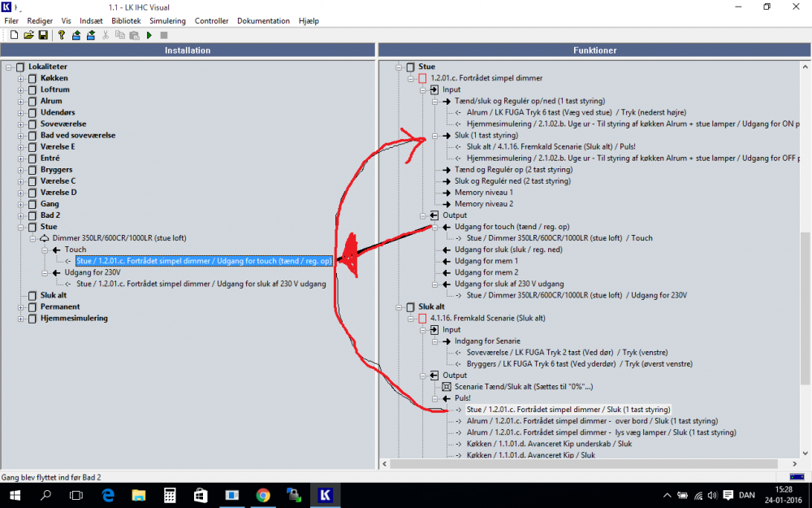Collapse the Stue node in Installation tree
Image resolution: width=812 pixels, height=508 pixels.
click(21, 228)
